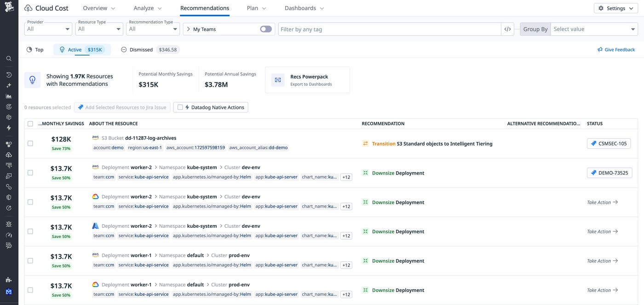Open the CSMSEC-105 Jira issue button

[608, 143]
